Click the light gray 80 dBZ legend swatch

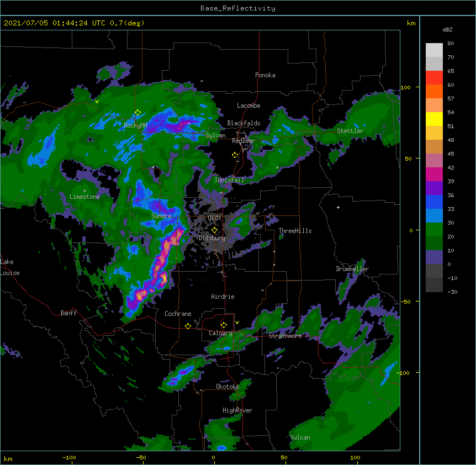pyautogui.click(x=434, y=50)
